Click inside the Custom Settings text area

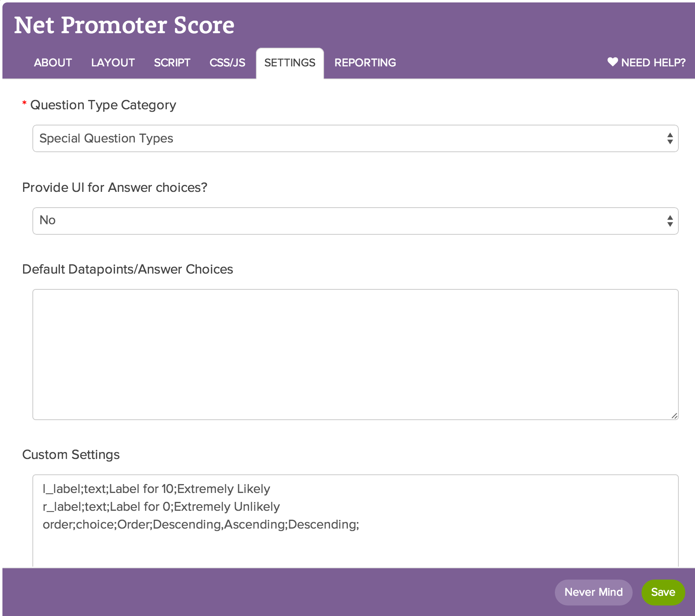[355, 521]
